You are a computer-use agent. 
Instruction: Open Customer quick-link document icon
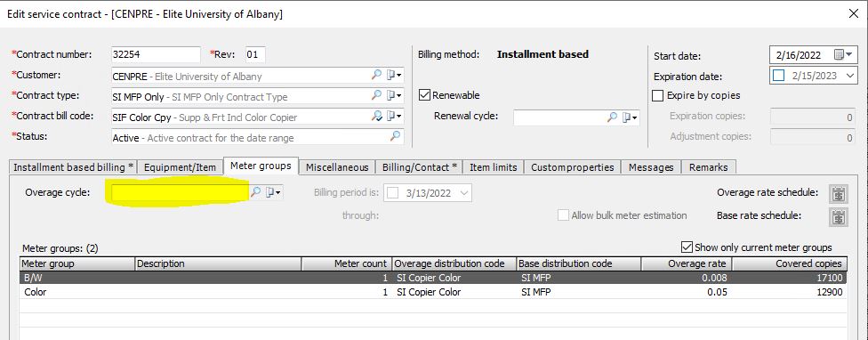pos(394,75)
